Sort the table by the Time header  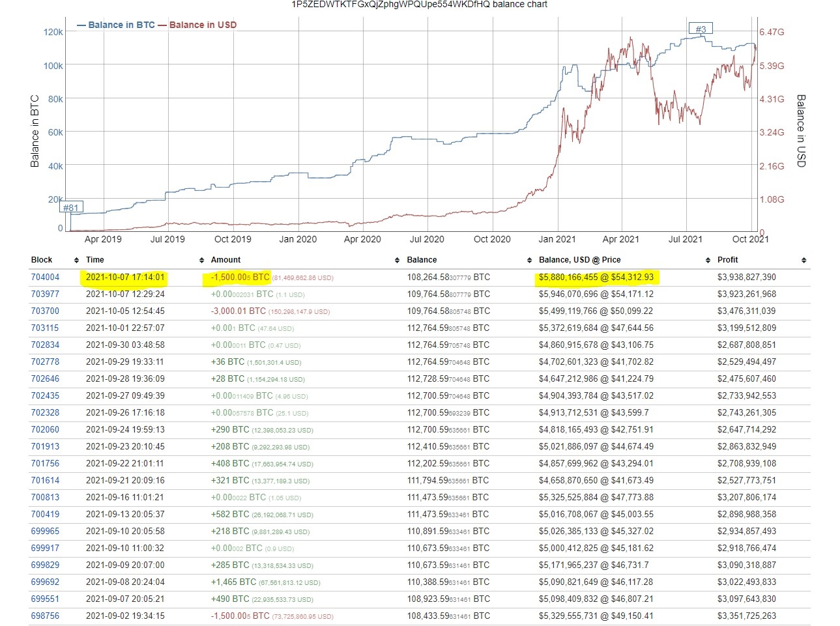click(x=94, y=259)
